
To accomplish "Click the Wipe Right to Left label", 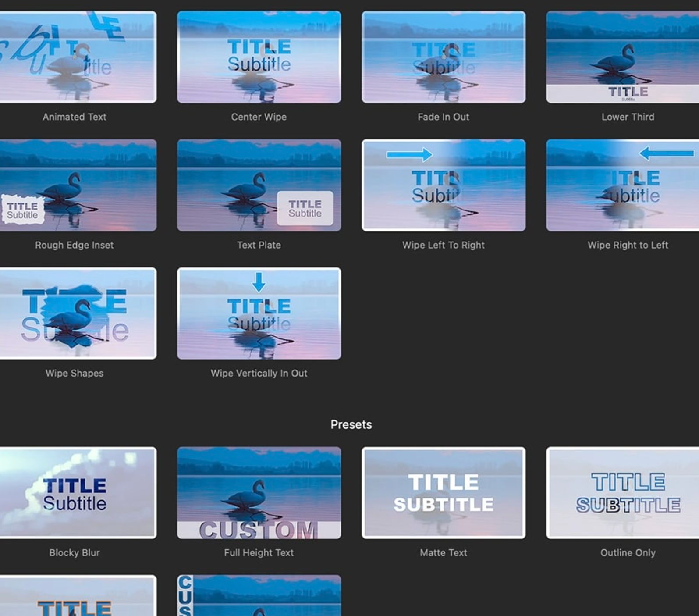I will pos(628,245).
